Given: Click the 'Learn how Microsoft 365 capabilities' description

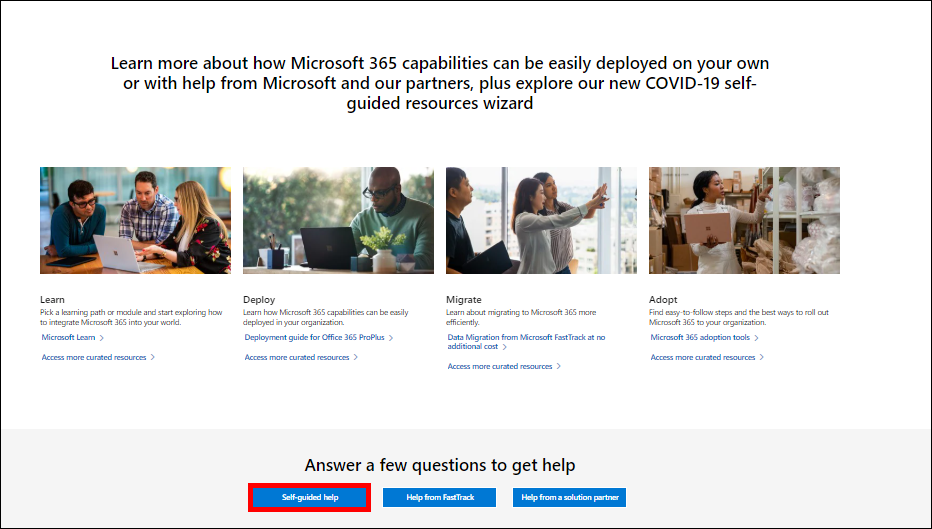Looking at the screenshot, I should pyautogui.click(x=326, y=317).
